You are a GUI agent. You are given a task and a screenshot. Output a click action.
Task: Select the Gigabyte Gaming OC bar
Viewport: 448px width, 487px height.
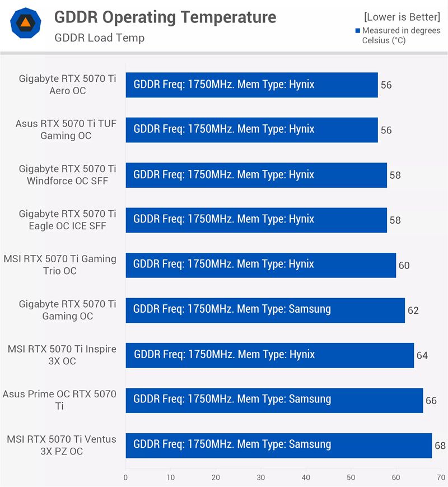coord(265,310)
